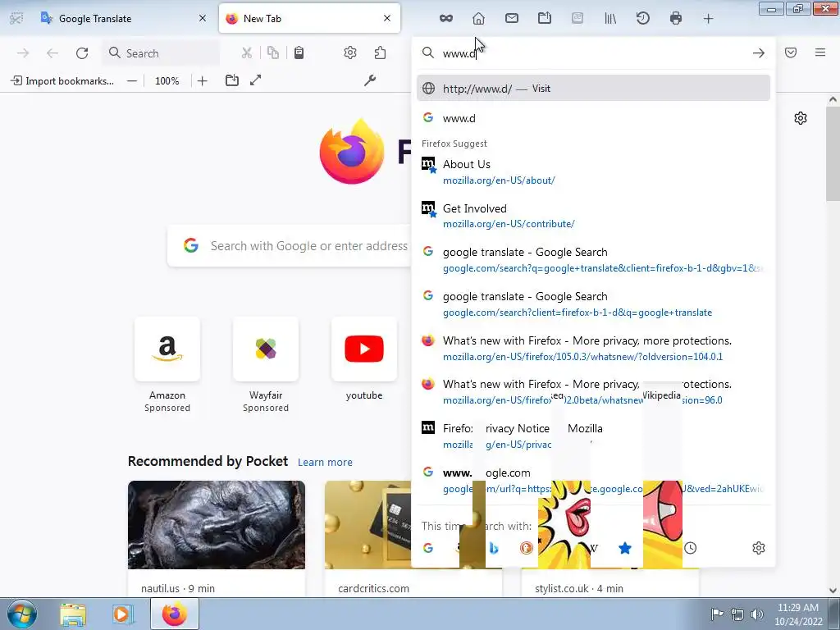Click the www.d address bar input
The width and height of the screenshot is (840, 630).
[x=592, y=53]
